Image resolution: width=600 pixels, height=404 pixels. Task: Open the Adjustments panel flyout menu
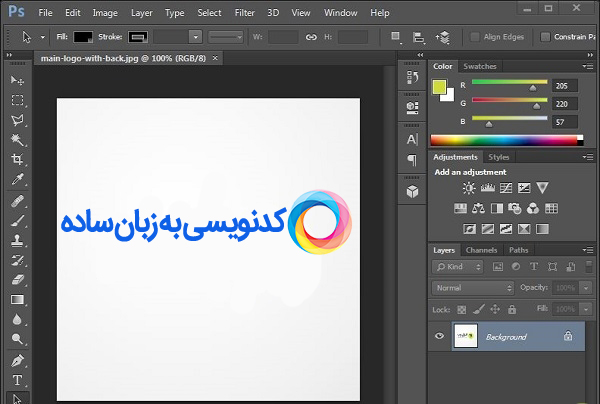(x=588, y=157)
